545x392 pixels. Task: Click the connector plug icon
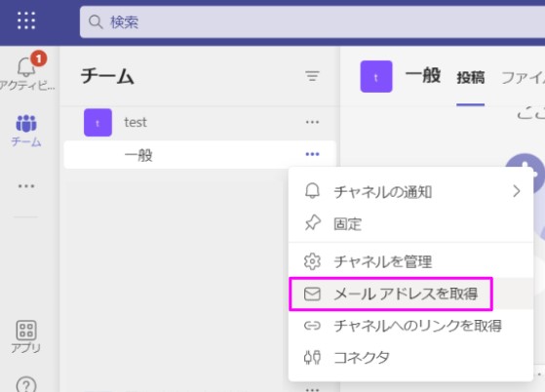coord(312,357)
